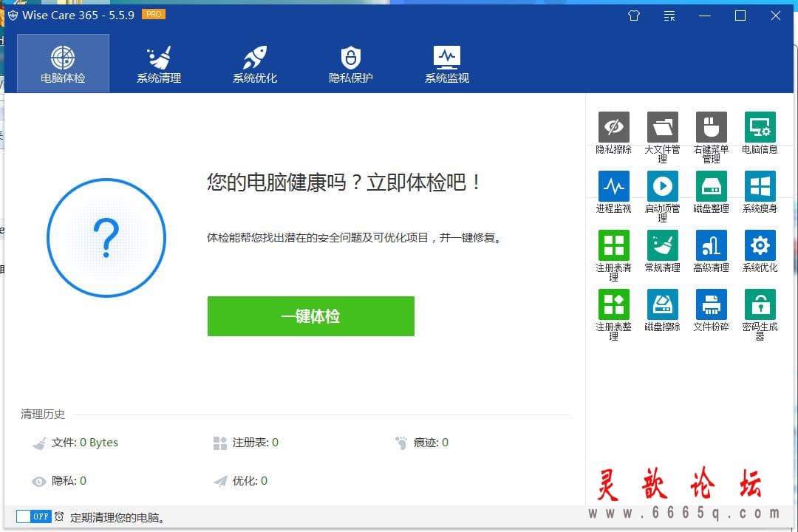Open the 系统优化 gear tool icon

tap(760, 245)
